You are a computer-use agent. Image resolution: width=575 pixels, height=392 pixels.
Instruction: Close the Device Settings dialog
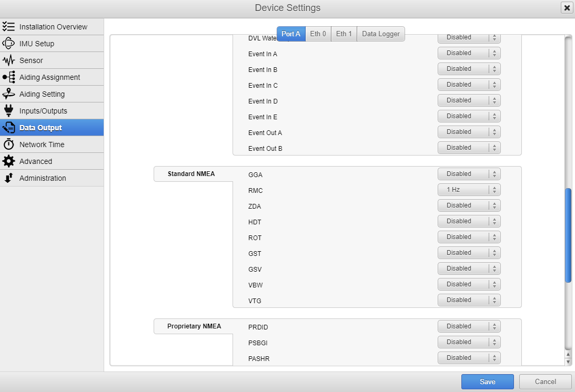(567, 8)
